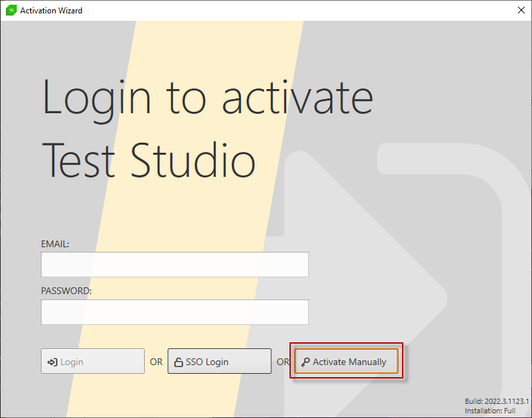Viewport: 532px width, 418px height.
Task: Click the PASSWORD: label
Action: tap(66, 291)
